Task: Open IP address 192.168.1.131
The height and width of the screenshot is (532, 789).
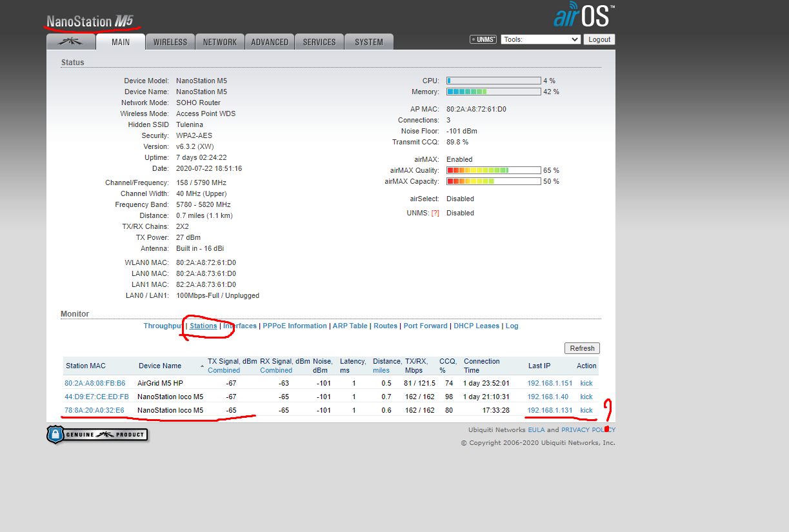Action: (550, 410)
